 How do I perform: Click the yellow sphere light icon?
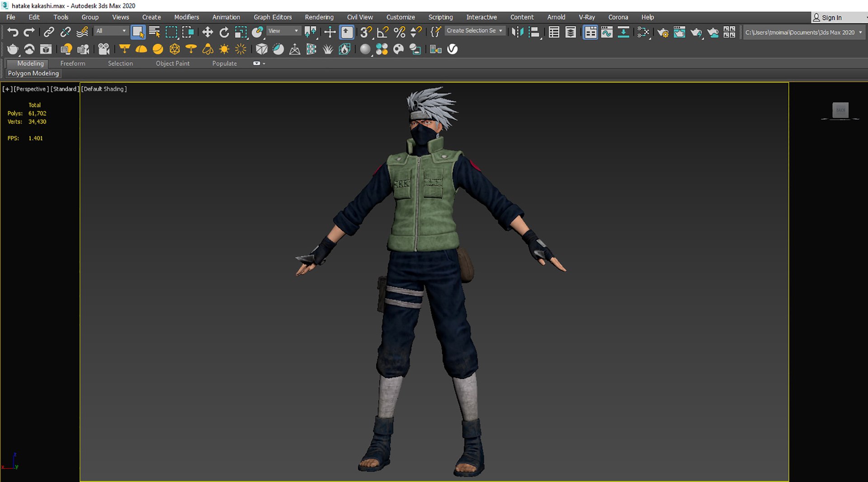tap(158, 49)
